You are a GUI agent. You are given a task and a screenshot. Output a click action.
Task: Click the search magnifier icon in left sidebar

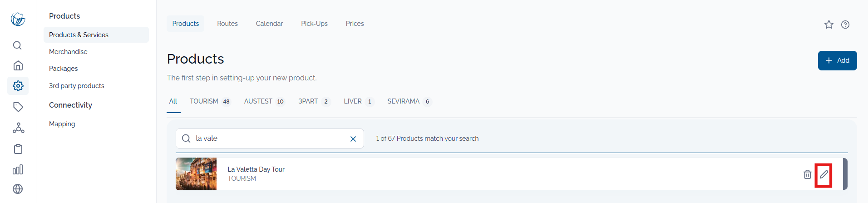coord(17,45)
